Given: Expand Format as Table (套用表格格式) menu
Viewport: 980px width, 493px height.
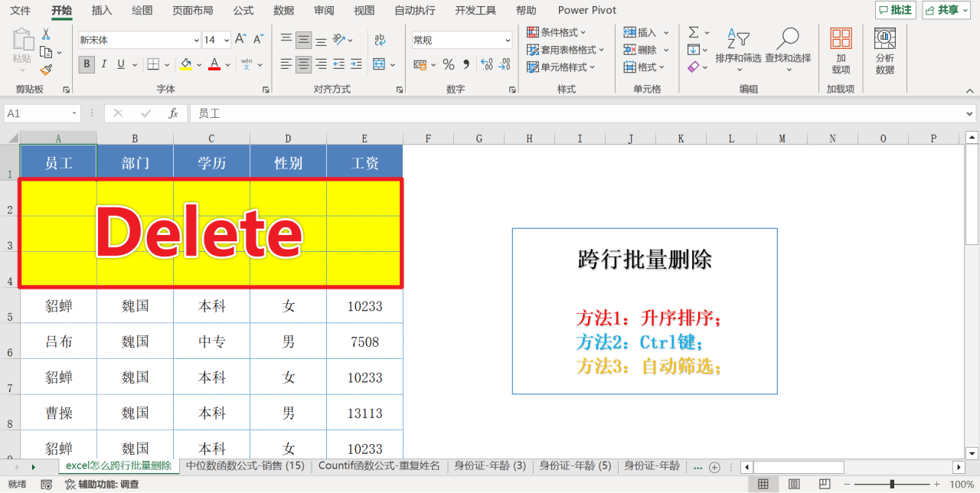Looking at the screenshot, I should pos(566,50).
